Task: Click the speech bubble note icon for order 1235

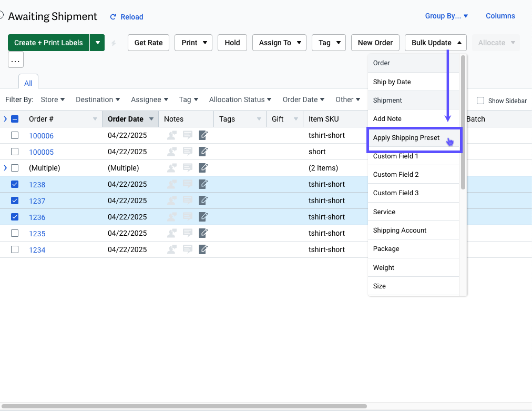Action: click(188, 233)
